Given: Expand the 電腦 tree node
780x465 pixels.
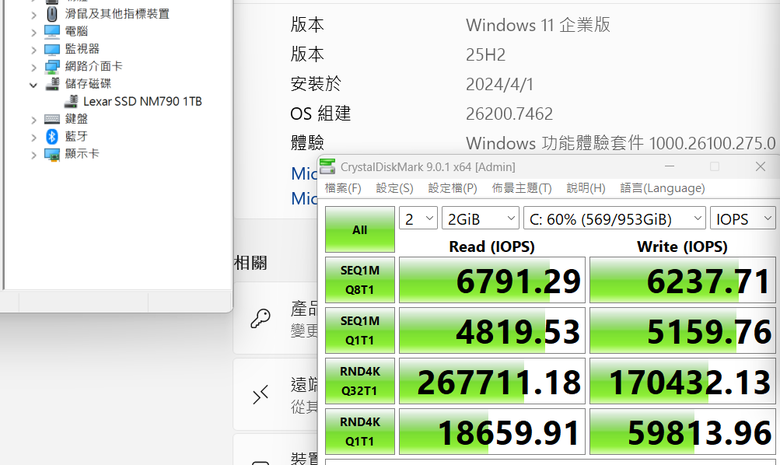Looking at the screenshot, I should [x=33, y=32].
